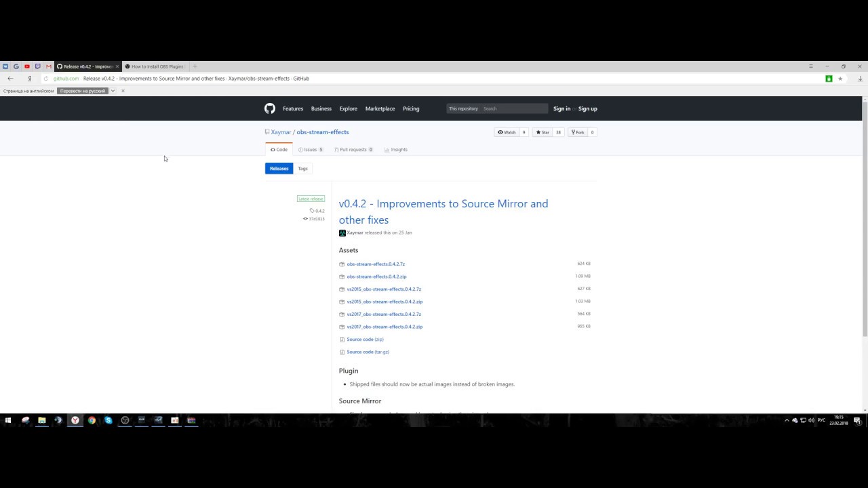
Task: Download obs-stream-effects.0.4.2.7z
Action: click(376, 264)
